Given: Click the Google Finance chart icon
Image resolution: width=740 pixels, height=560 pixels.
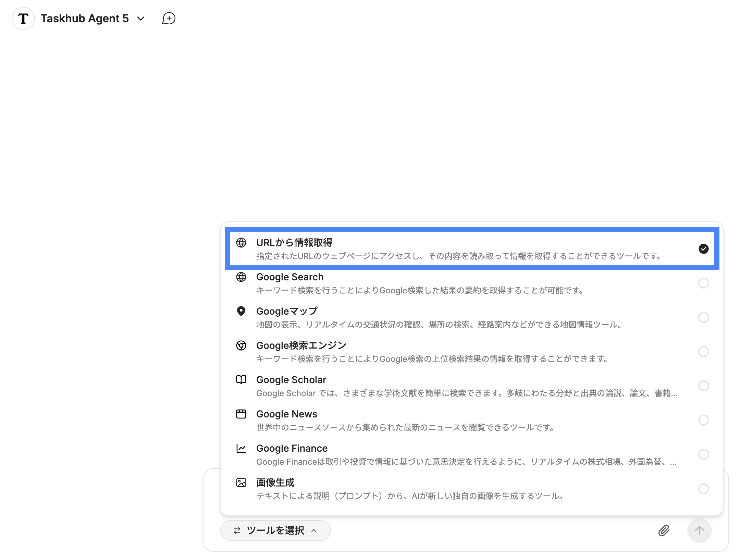Looking at the screenshot, I should coord(241,448).
